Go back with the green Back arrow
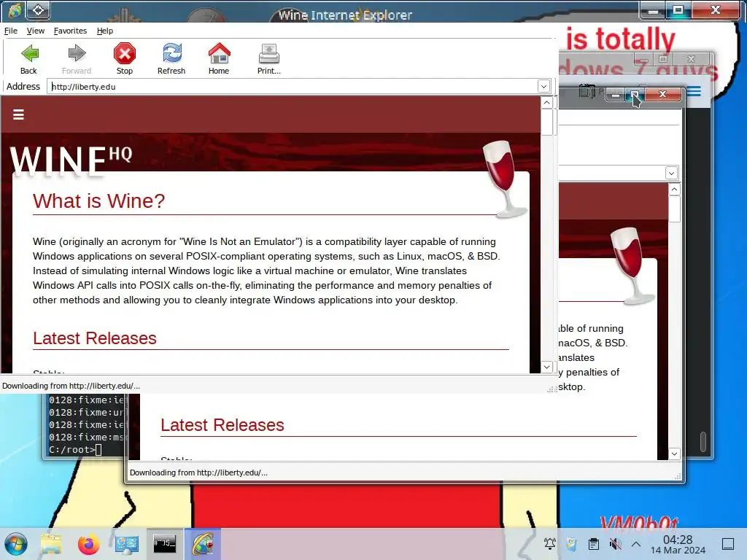Image resolution: width=747 pixels, height=560 pixels. click(29, 58)
